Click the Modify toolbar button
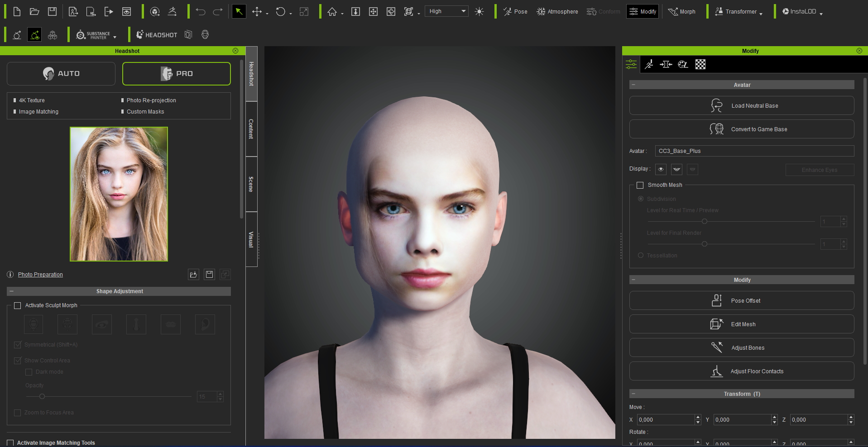868x447 pixels. tap(643, 12)
